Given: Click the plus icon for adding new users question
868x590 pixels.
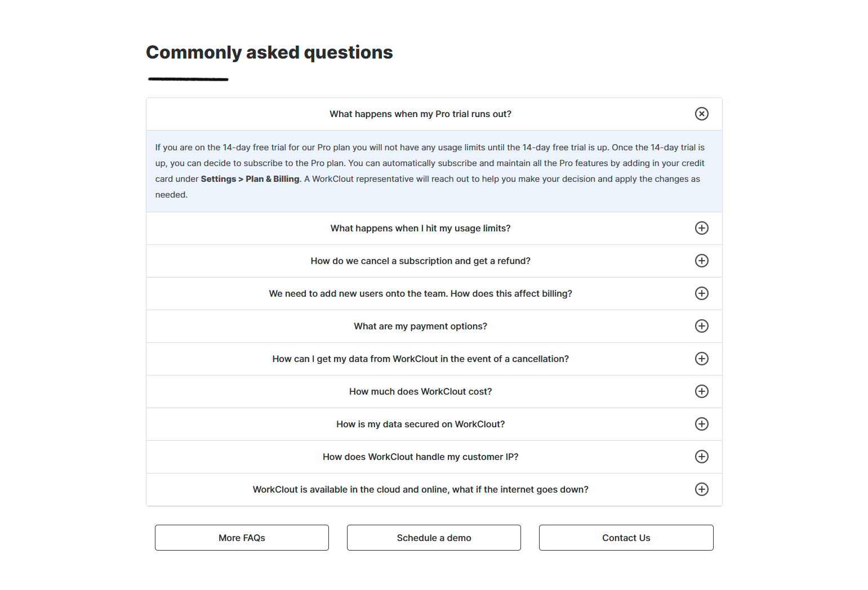Looking at the screenshot, I should point(701,293).
